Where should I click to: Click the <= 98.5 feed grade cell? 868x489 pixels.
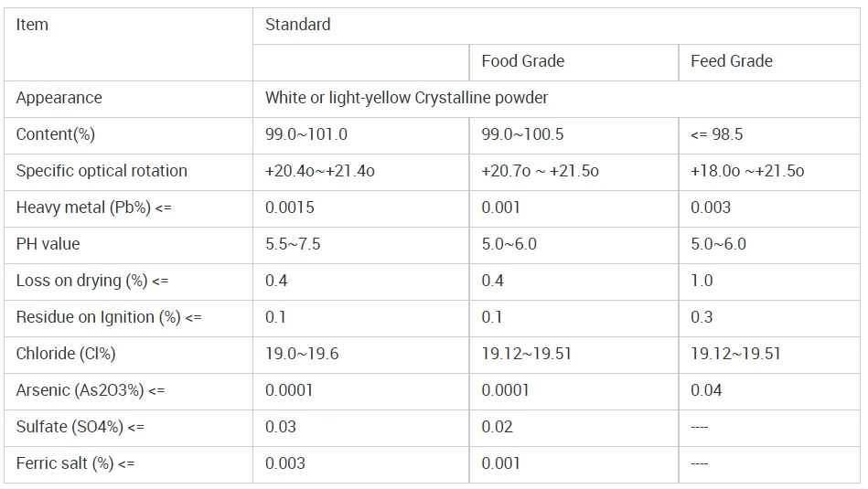click(x=769, y=135)
